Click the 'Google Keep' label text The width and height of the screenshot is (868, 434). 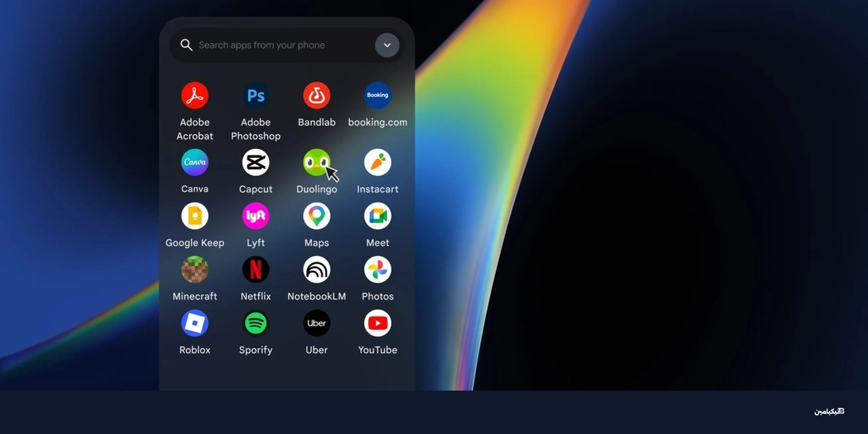pyautogui.click(x=195, y=243)
